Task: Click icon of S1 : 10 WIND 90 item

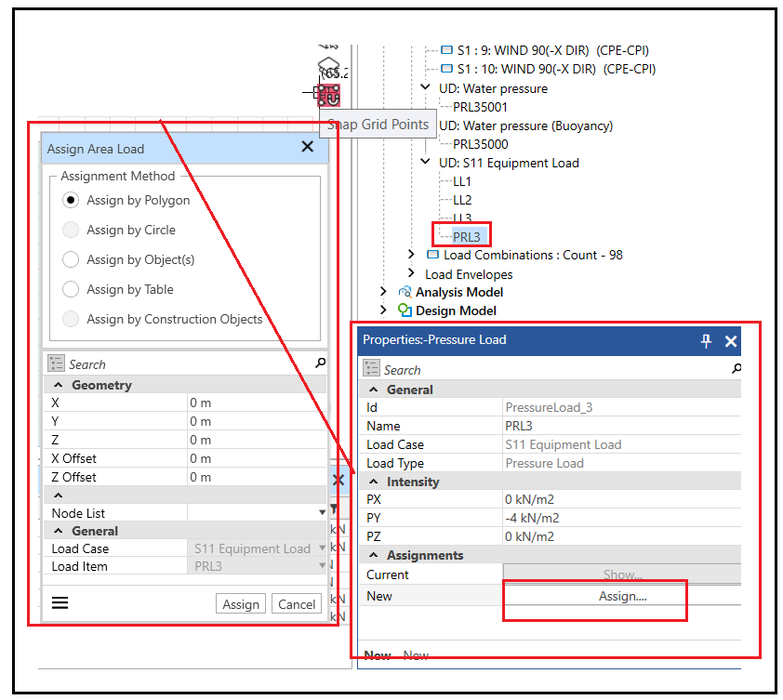Action: (x=446, y=68)
